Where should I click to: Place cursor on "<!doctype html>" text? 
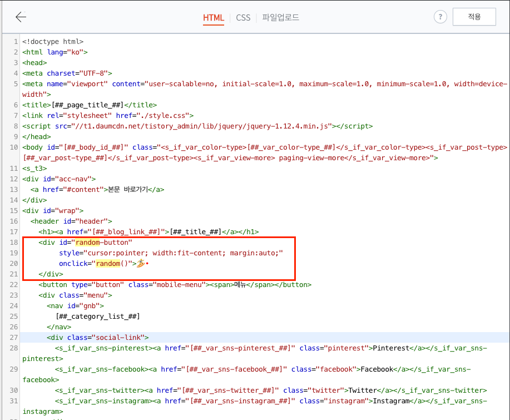pyautogui.click(x=53, y=42)
